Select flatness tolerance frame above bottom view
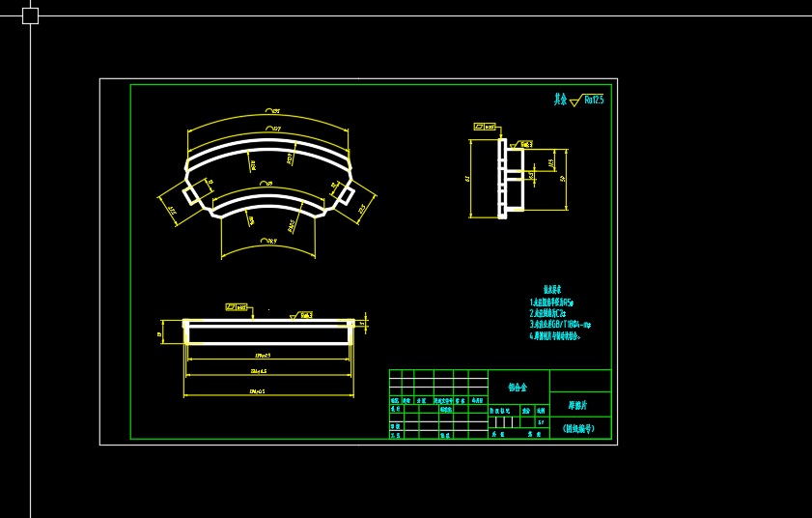Screen dimensions: 812x518 pyautogui.click(x=237, y=307)
